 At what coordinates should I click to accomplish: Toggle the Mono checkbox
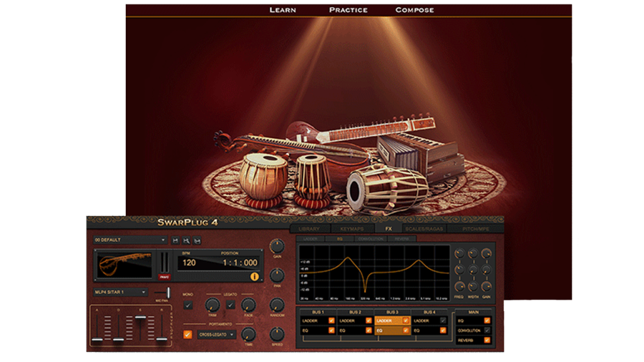click(x=188, y=305)
